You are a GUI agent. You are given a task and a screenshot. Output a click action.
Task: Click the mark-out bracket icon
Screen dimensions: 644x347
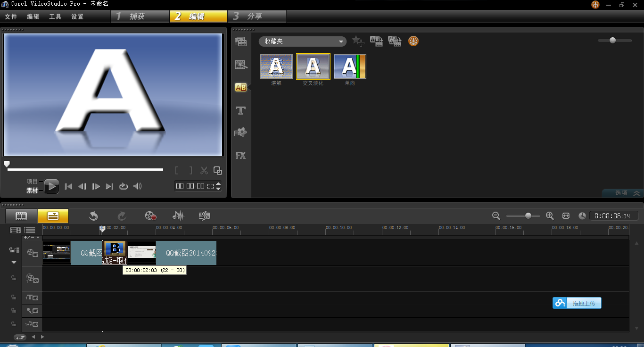pos(190,171)
